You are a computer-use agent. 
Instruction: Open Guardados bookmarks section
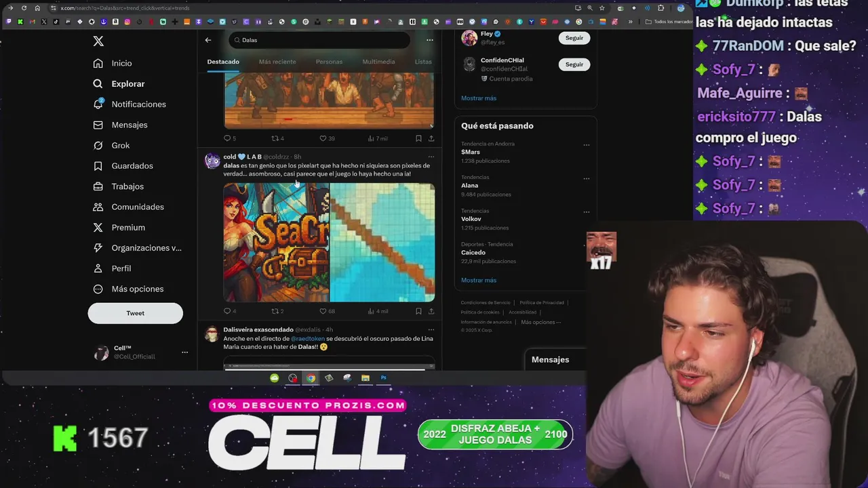click(x=123, y=166)
